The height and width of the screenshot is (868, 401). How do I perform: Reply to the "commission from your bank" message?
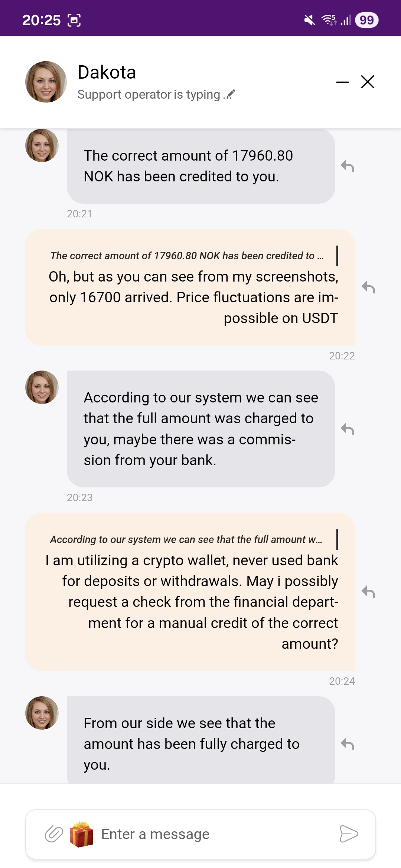[348, 429]
